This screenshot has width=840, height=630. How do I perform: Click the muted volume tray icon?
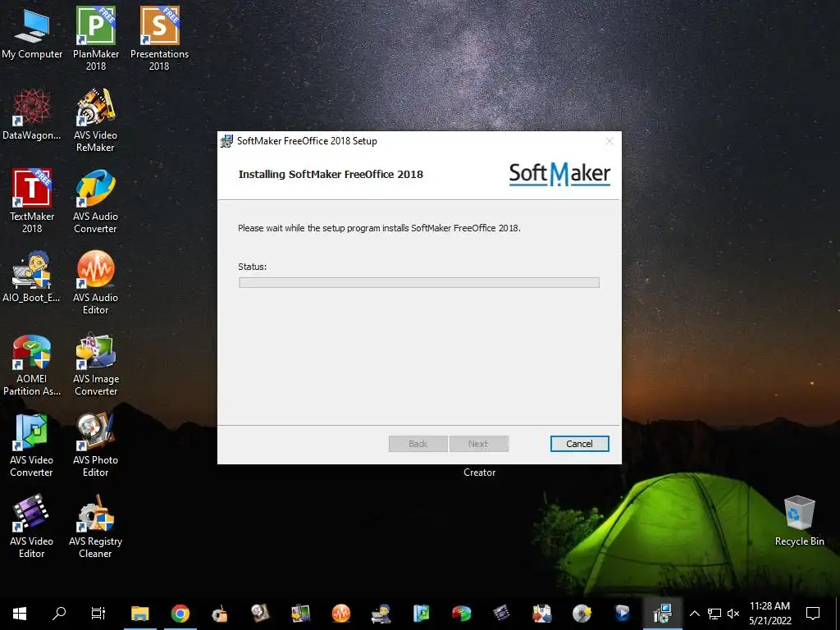[x=733, y=614]
